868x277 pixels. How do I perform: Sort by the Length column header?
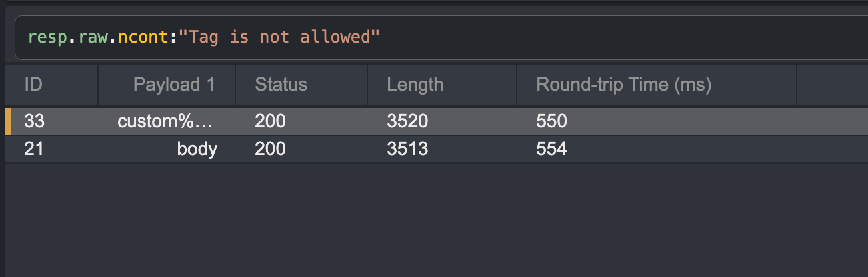[415, 85]
